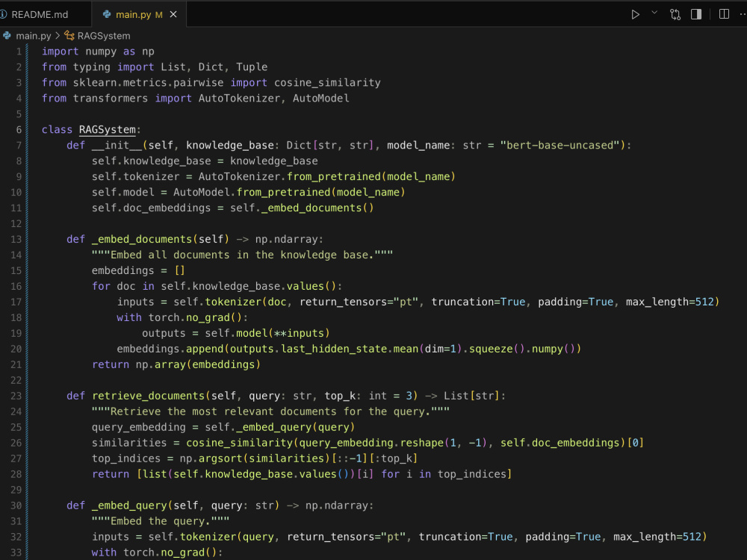Run the Python file with the play icon
This screenshot has width=747, height=560.
coord(635,14)
